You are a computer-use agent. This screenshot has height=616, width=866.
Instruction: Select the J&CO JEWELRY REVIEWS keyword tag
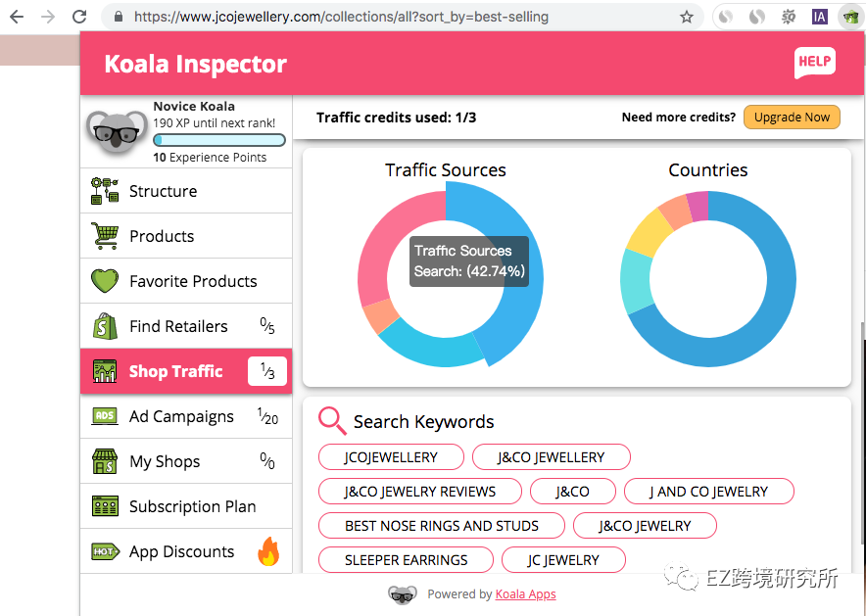coord(419,492)
